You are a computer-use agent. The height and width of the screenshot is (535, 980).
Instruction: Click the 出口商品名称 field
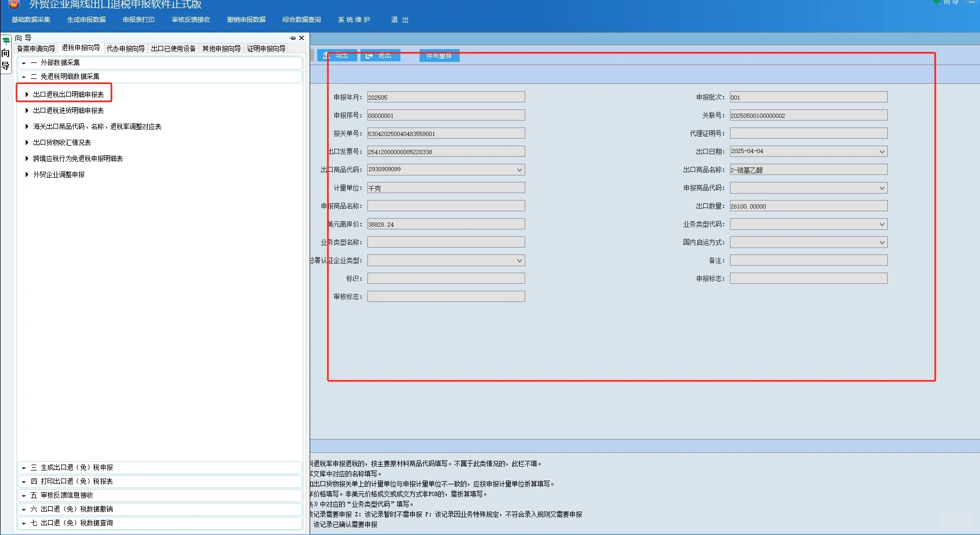coord(808,170)
